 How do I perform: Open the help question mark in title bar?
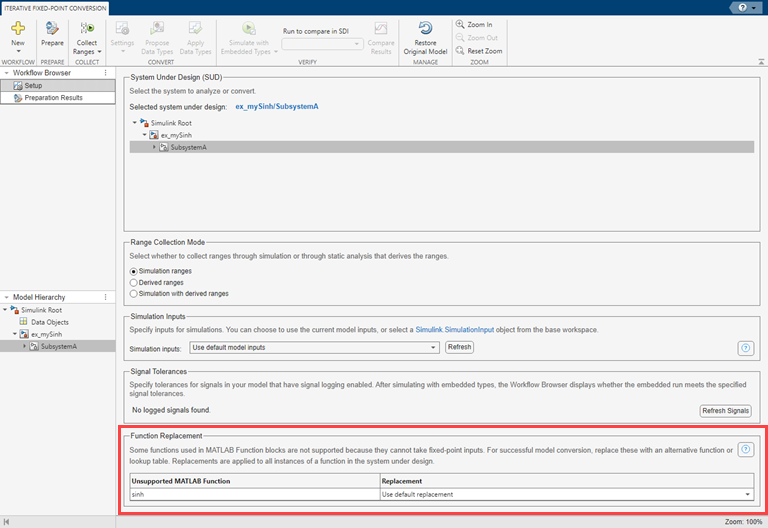(743, 7)
